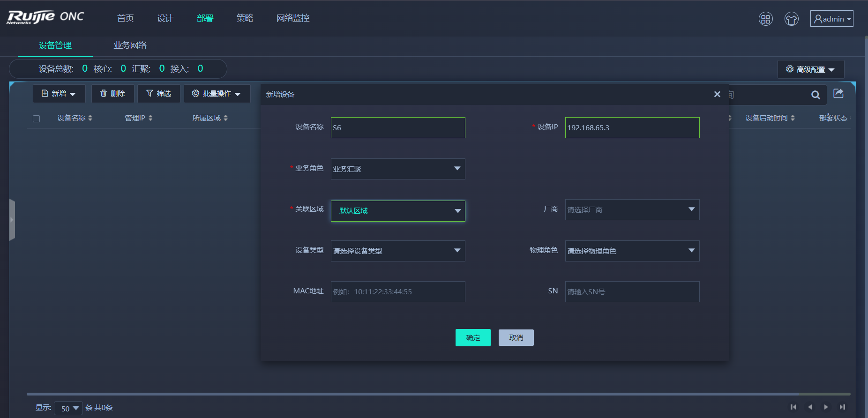Close the 新增设备 dialog
The height and width of the screenshot is (418, 868).
pos(717,94)
